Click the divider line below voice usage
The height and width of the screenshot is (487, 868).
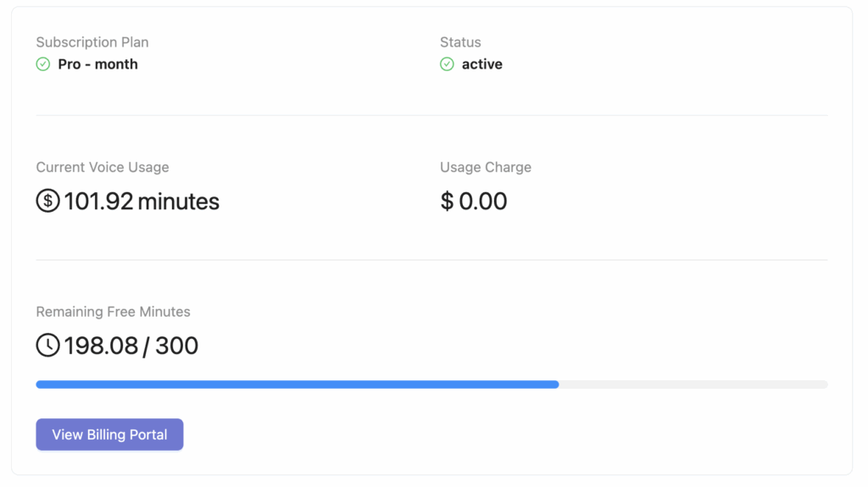(431, 259)
